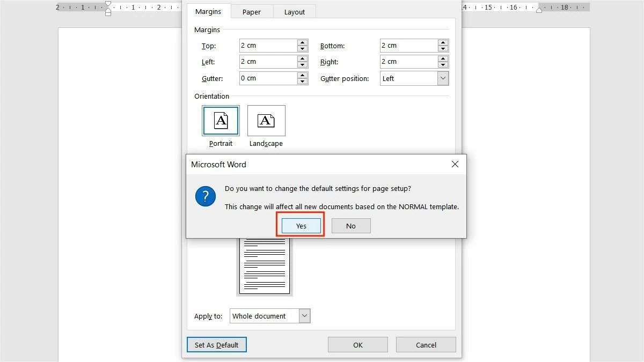Click OK to apply page setup
Viewport: 644px width, 362px height.
point(357,344)
